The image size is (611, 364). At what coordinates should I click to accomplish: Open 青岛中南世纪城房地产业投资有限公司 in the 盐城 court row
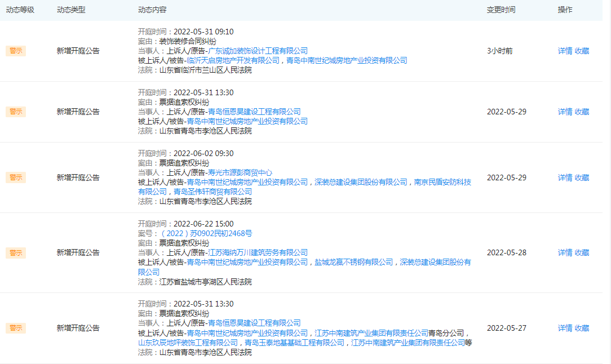click(x=247, y=262)
